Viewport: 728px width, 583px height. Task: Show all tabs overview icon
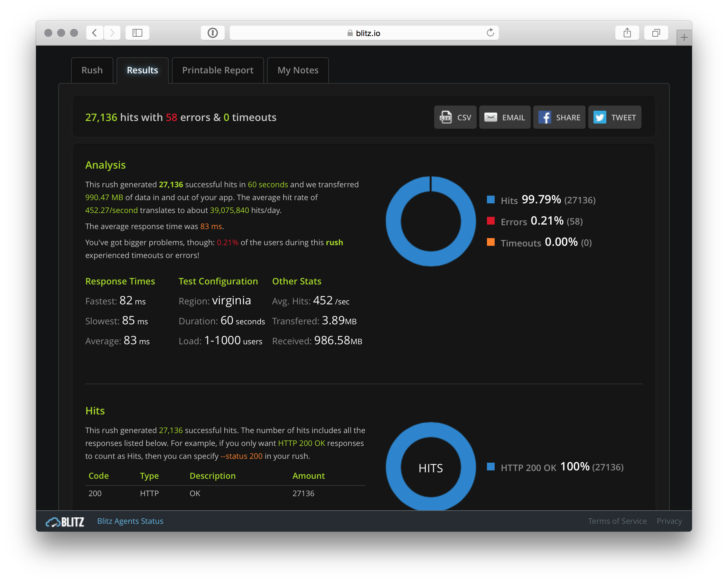656,33
